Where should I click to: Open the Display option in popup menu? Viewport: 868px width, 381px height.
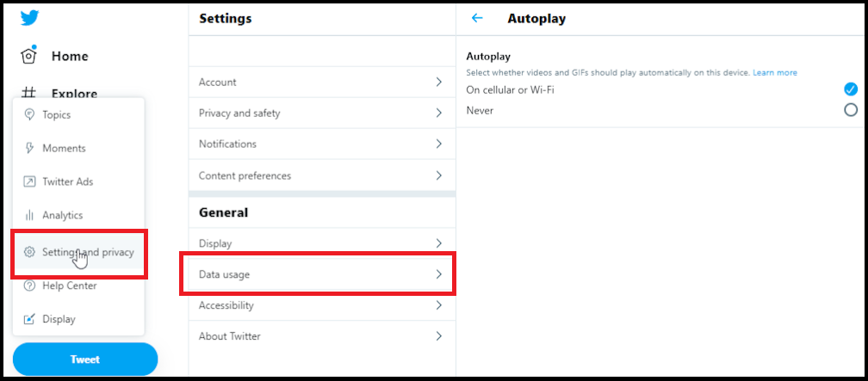[59, 319]
